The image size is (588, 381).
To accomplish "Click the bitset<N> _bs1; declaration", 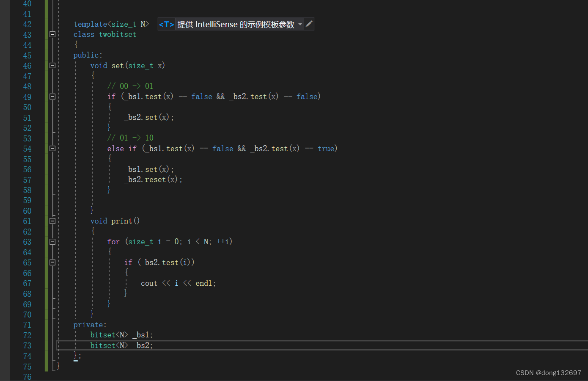I will click(121, 335).
